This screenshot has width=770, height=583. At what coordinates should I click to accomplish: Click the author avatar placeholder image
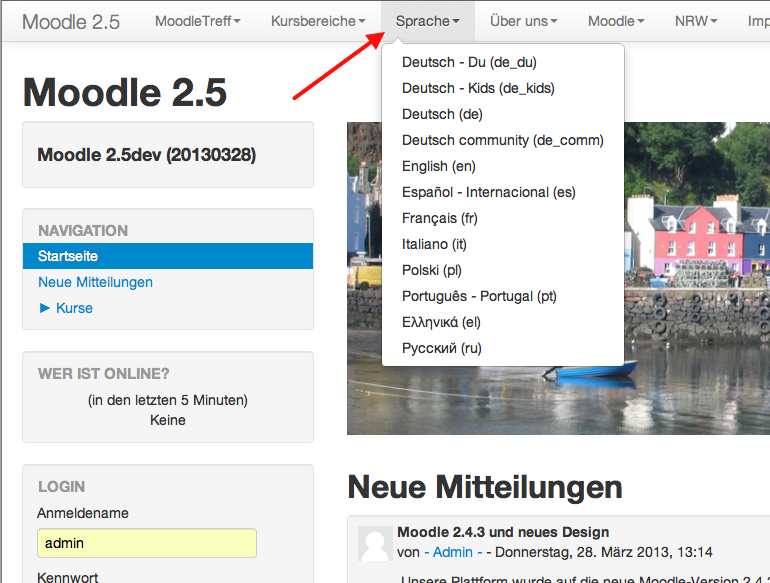pos(375,544)
